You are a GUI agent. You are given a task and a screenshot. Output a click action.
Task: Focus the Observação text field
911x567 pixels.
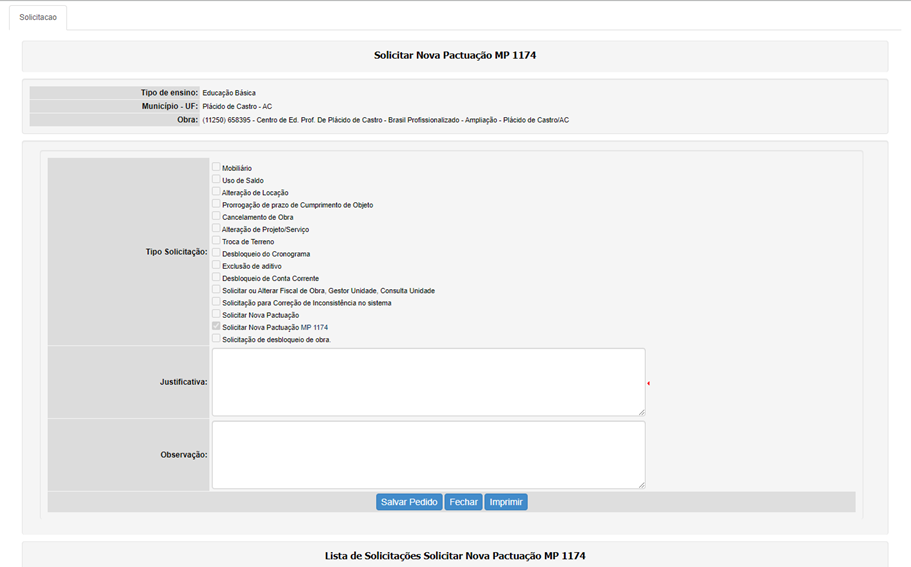(428, 454)
